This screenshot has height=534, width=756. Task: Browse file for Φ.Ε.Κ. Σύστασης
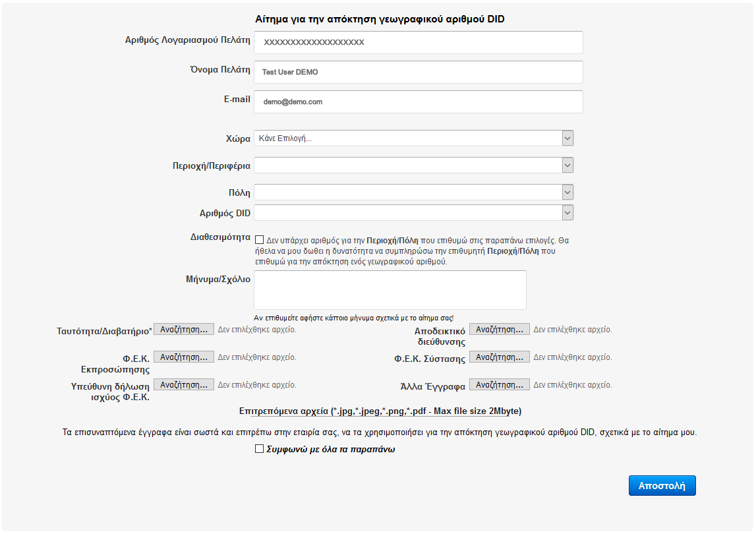coord(499,357)
